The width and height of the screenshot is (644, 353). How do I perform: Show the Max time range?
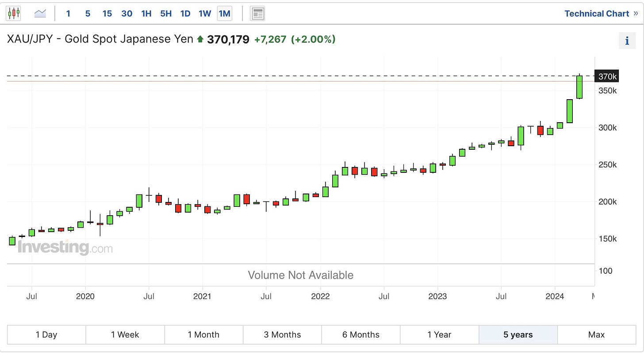click(596, 334)
